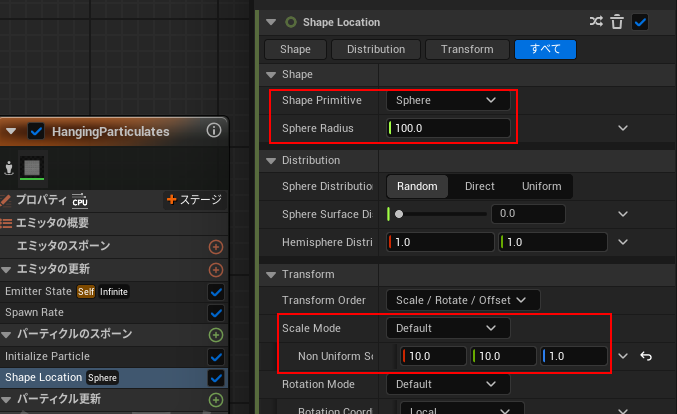Toggle the HangingParticulates emitter enabled checkbox
The width and height of the screenshot is (677, 414).
pos(37,131)
